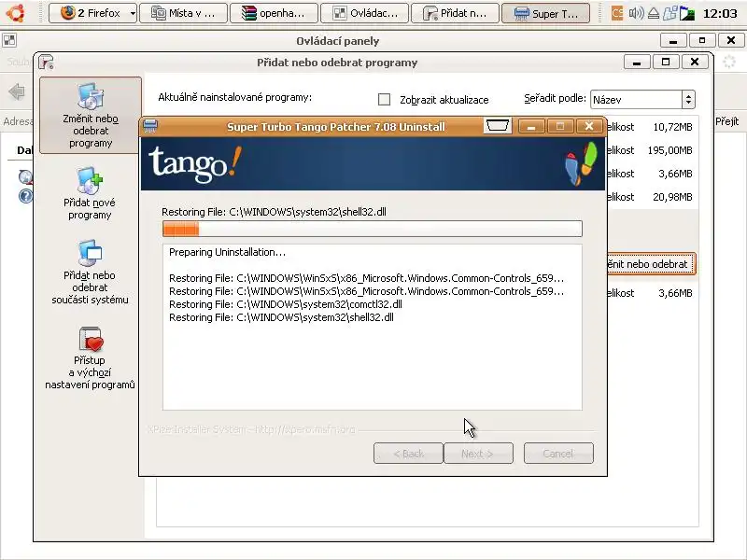
Task: Maximize the Přidat nebo odebrat programy window
Action: coord(666,62)
